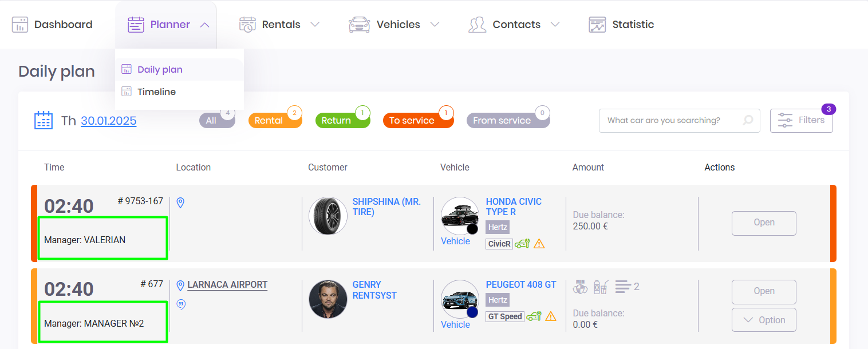Click the quote comment icon under Larnaca Airport
Image resolution: width=868 pixels, height=349 pixels.
(181, 304)
